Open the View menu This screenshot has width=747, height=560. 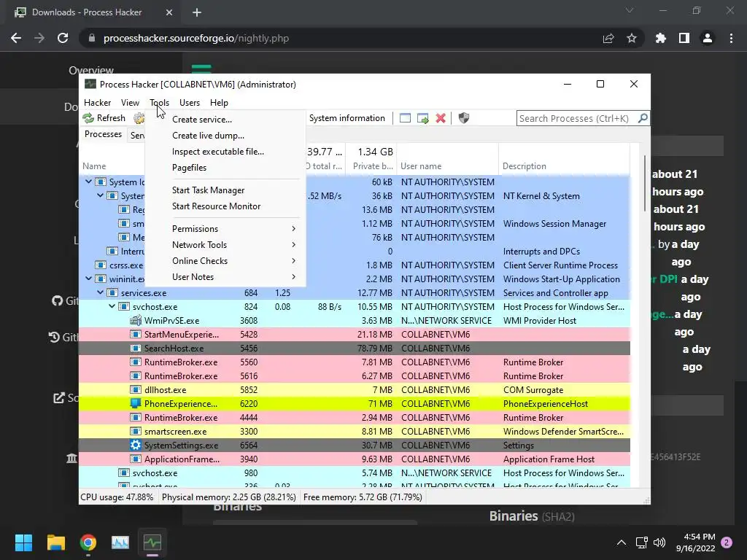tap(130, 103)
